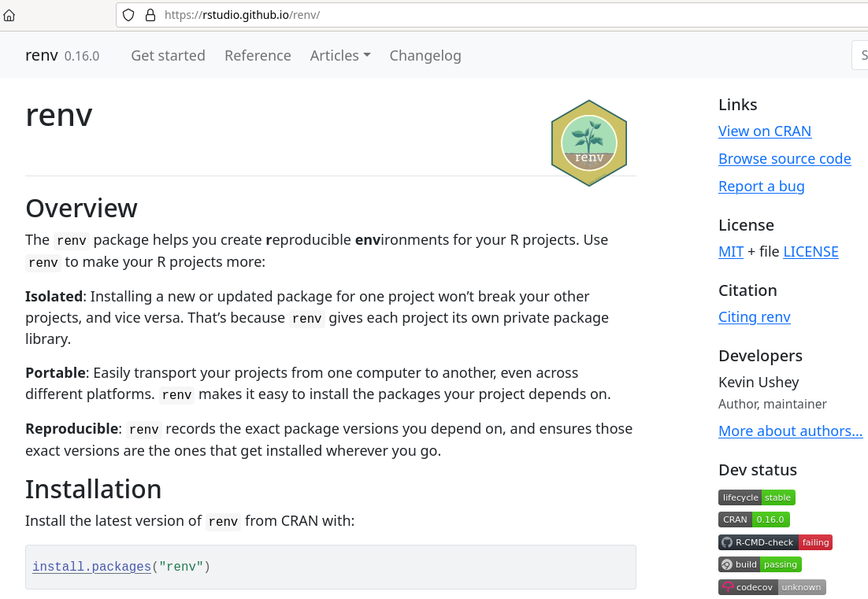Click the R-CMD-check failing badge
This screenshot has height=599, width=868.
pos(775,542)
